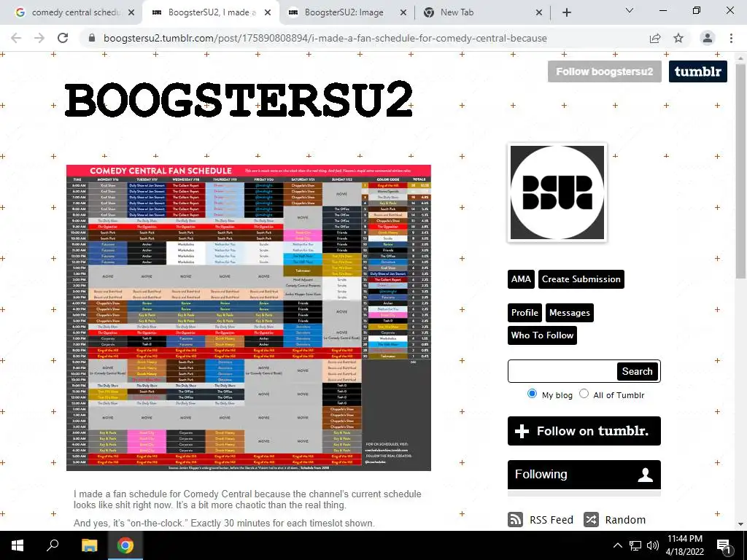Open the Comedy Central fan schedule image
Viewport: 747px width, 560px height.
click(249, 318)
